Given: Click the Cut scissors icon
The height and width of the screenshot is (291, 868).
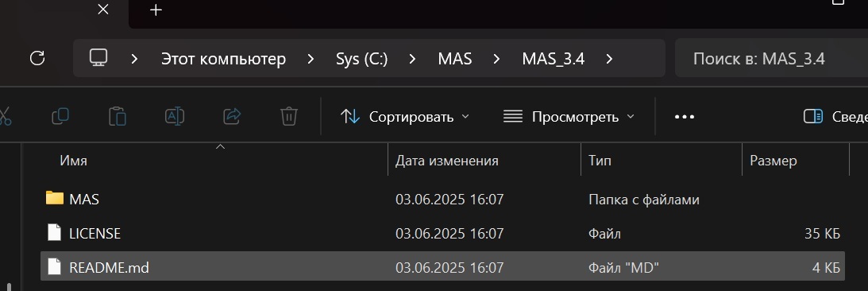Looking at the screenshot, I should click(5, 116).
